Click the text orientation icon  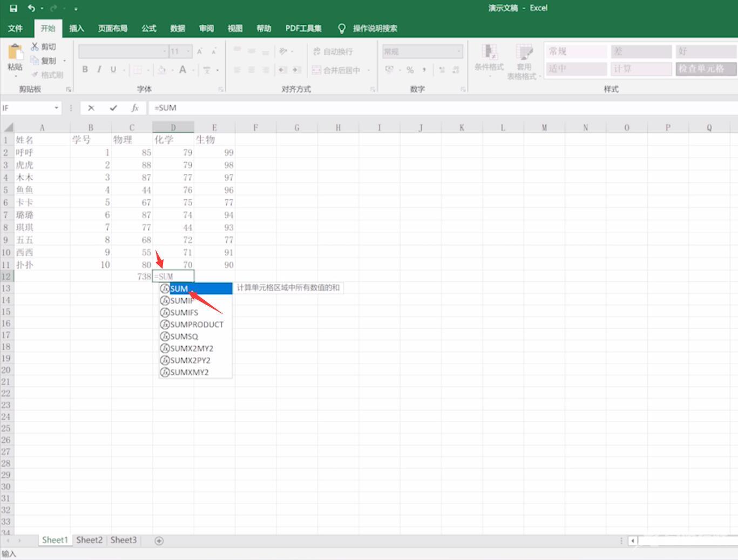coord(283,51)
